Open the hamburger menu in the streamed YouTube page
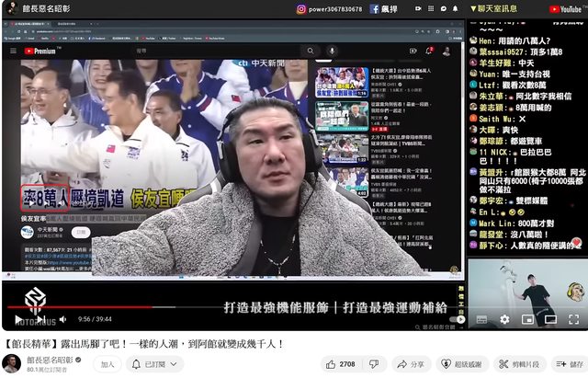The image size is (588, 378). [14, 51]
